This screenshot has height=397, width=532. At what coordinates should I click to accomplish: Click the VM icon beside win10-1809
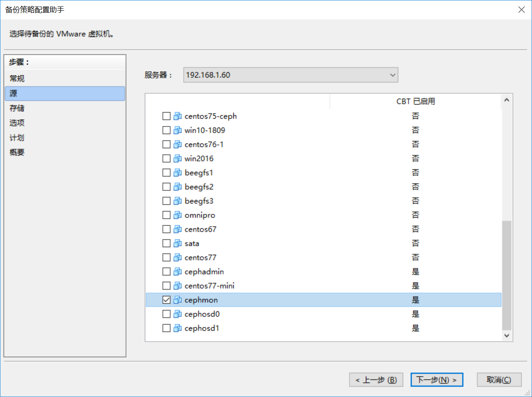(x=177, y=130)
